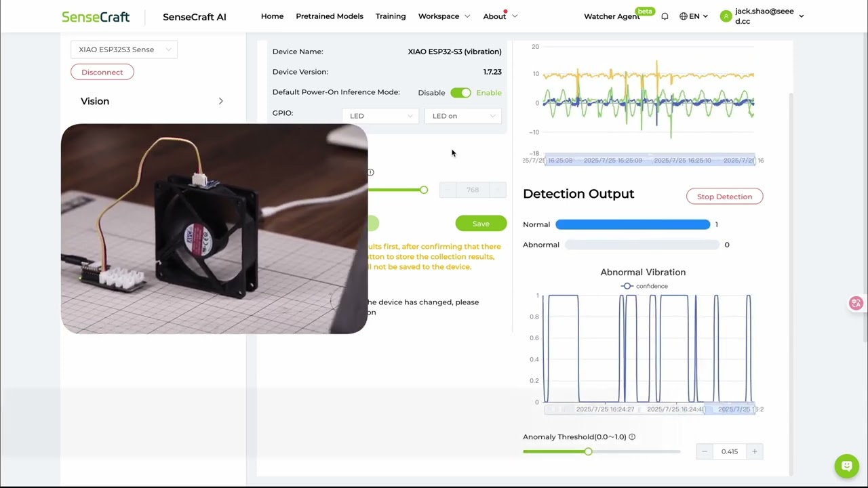Click the green Save button
The width and height of the screenshot is (868, 488).
(x=481, y=224)
